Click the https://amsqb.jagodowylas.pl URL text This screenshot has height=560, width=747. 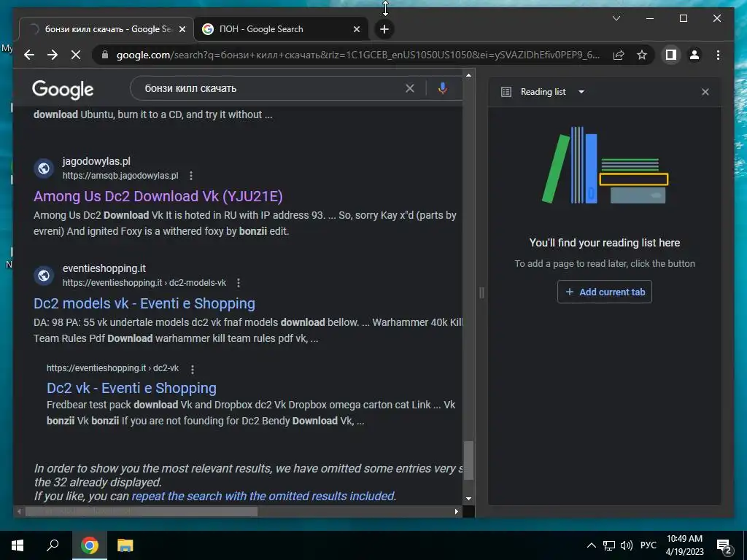pos(120,176)
